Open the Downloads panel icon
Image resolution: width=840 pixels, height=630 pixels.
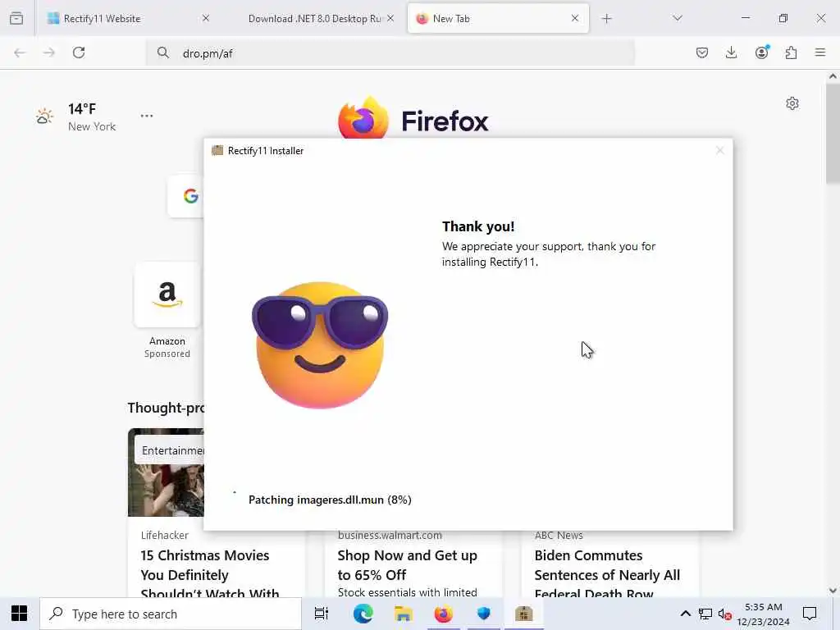731,52
